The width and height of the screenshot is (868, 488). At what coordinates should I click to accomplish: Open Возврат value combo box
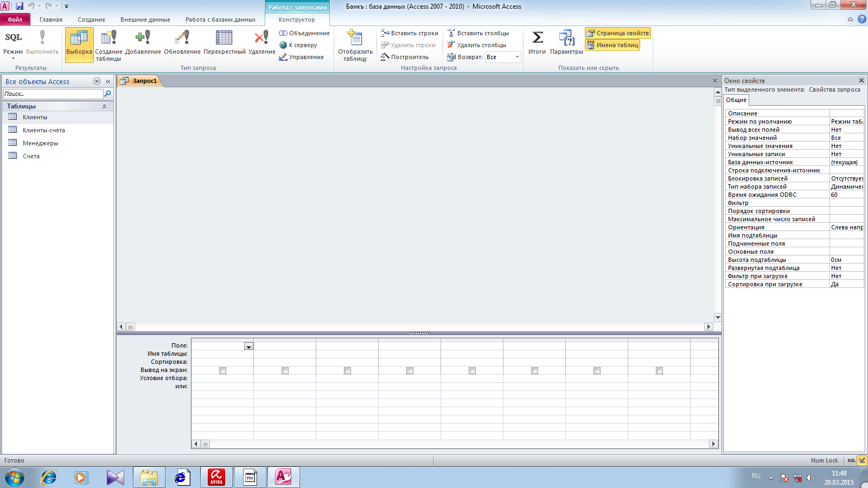[x=503, y=57]
